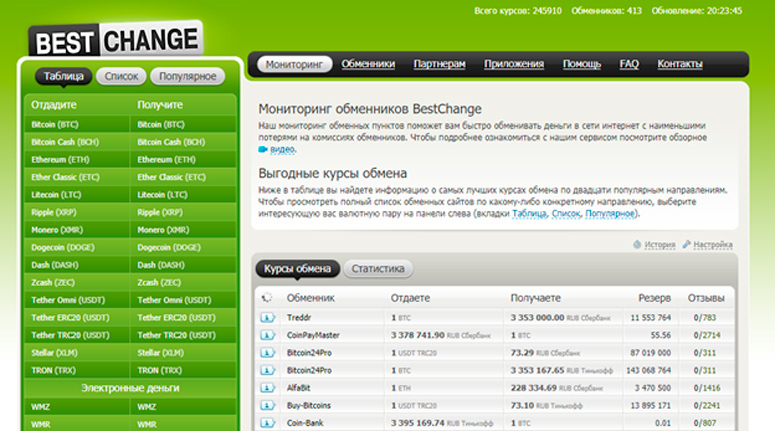Viewport: 775px width, 431px height.
Task: Click the video camera icon
Action: pos(262,149)
